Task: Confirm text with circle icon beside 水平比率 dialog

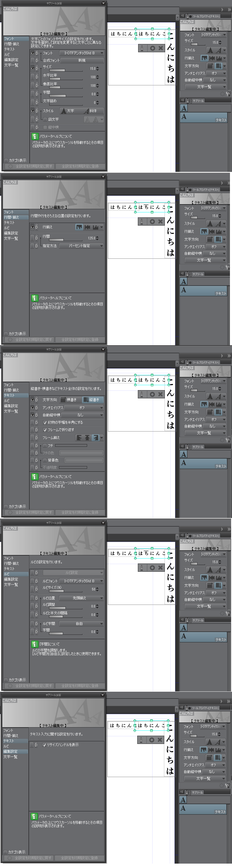Action: tap(153, 48)
